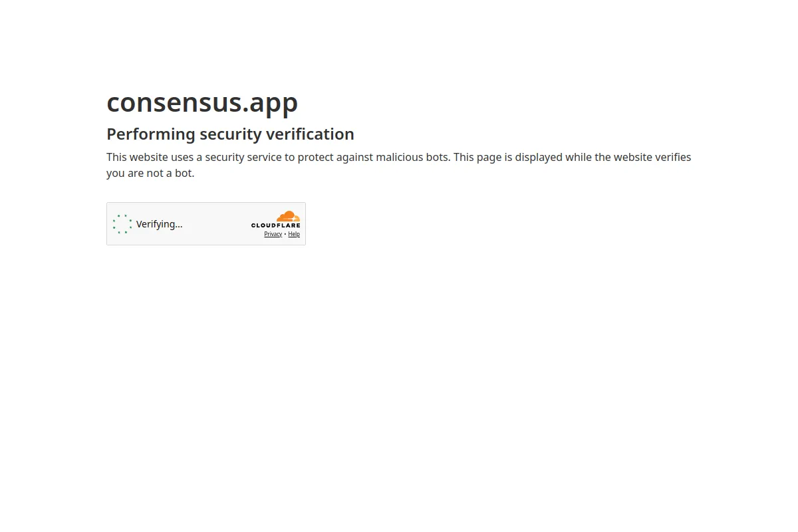798x532 pixels.
Task: Click the words "security service" in paragraph
Action: point(243,157)
